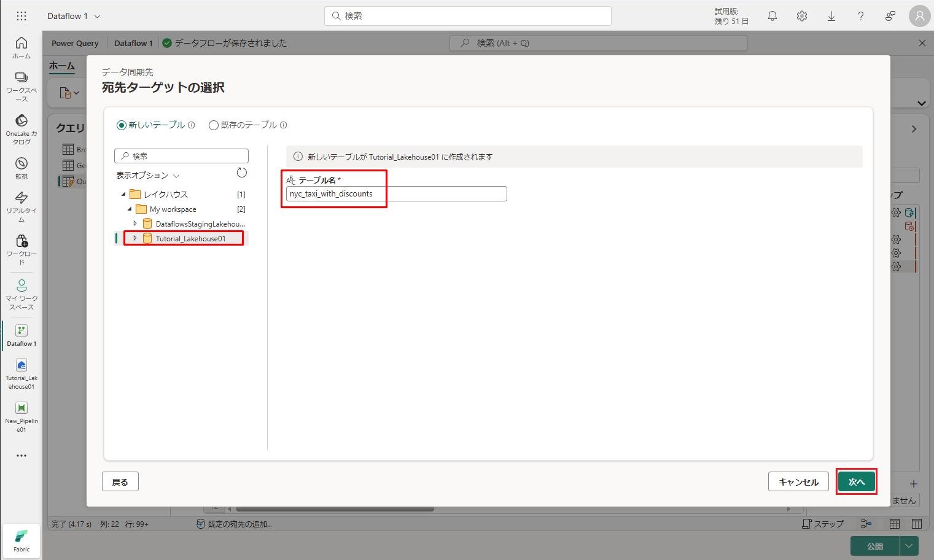Click the Cancel button
The image size is (934, 560).
click(x=798, y=482)
